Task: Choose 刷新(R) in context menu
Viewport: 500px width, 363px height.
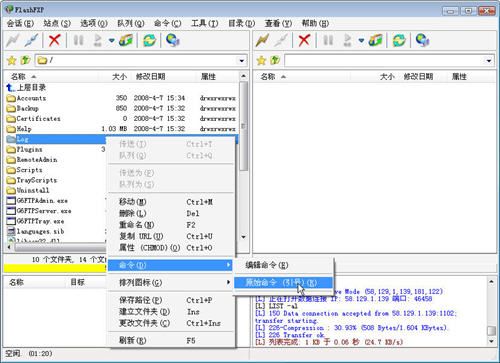Action: [x=171, y=340]
